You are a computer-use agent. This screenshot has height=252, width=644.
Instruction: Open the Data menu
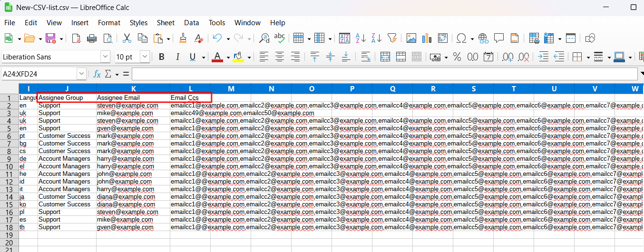click(191, 23)
